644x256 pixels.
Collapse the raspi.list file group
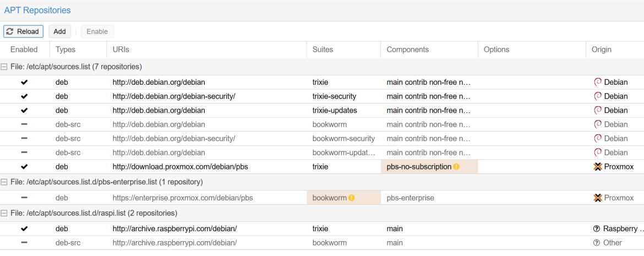[4, 213]
